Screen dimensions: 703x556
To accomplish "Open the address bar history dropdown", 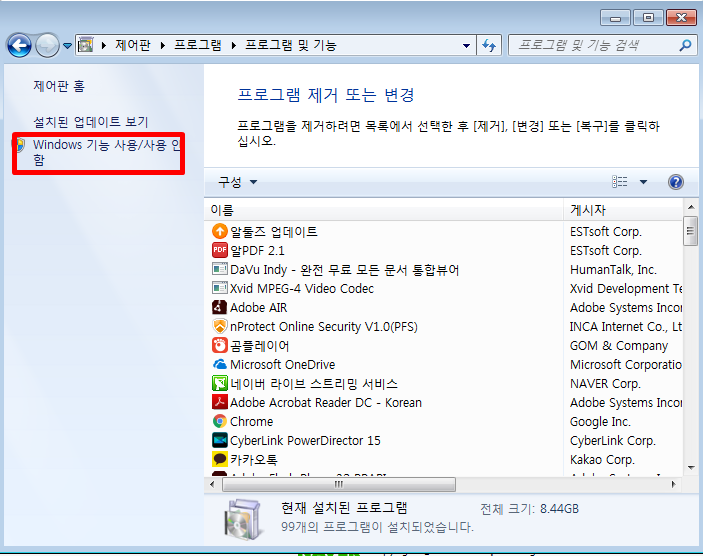I will click(x=466, y=45).
